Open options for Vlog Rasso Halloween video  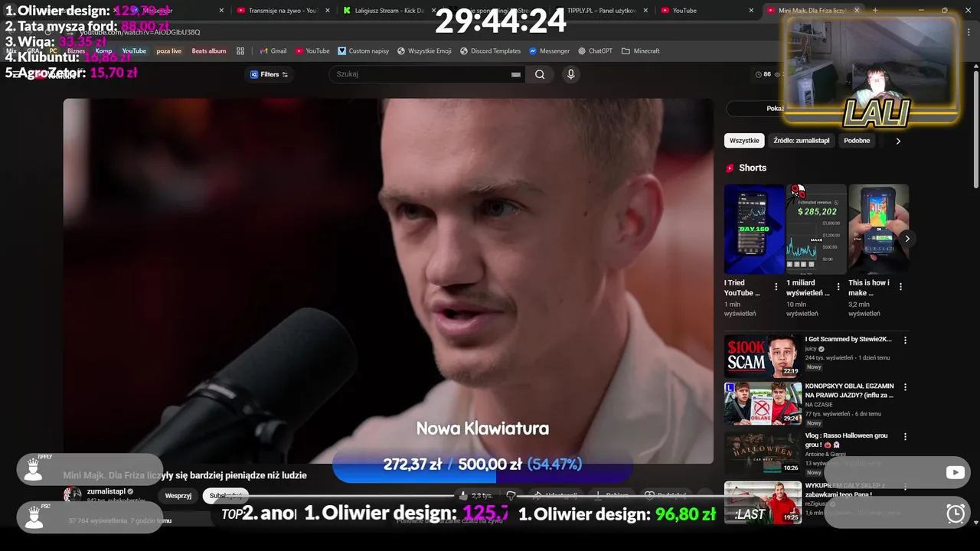[x=905, y=437]
